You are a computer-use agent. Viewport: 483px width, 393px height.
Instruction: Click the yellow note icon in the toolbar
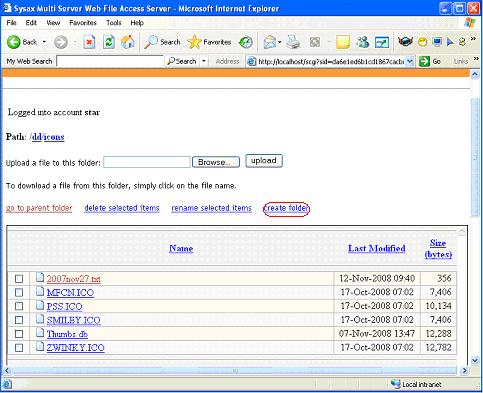tap(343, 42)
